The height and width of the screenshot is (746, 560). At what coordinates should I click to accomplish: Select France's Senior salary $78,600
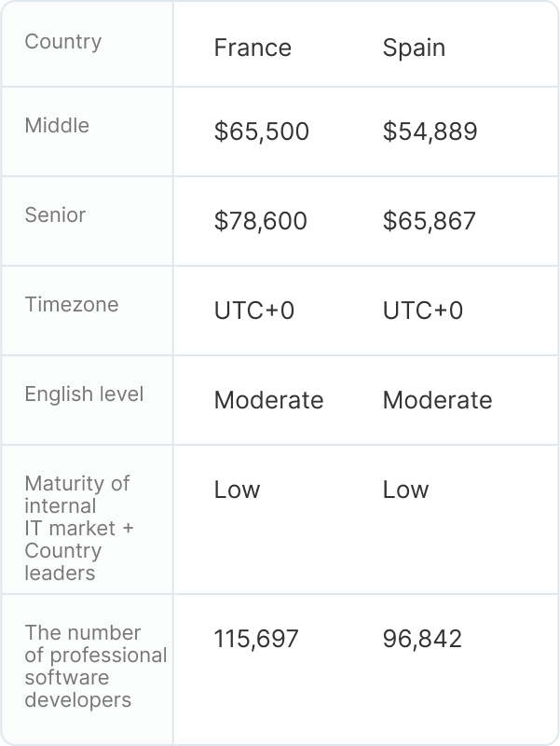pos(261,221)
